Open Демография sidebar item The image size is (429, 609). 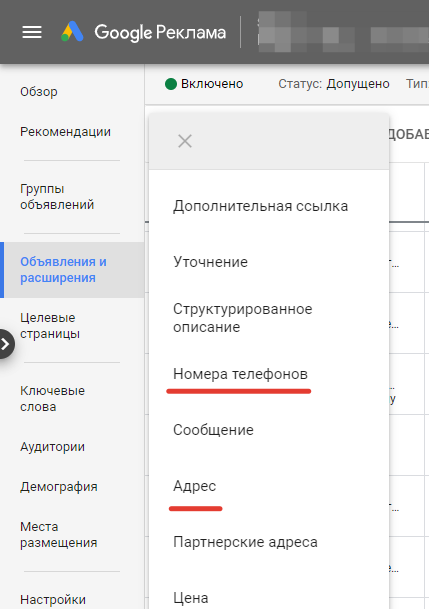coord(59,487)
